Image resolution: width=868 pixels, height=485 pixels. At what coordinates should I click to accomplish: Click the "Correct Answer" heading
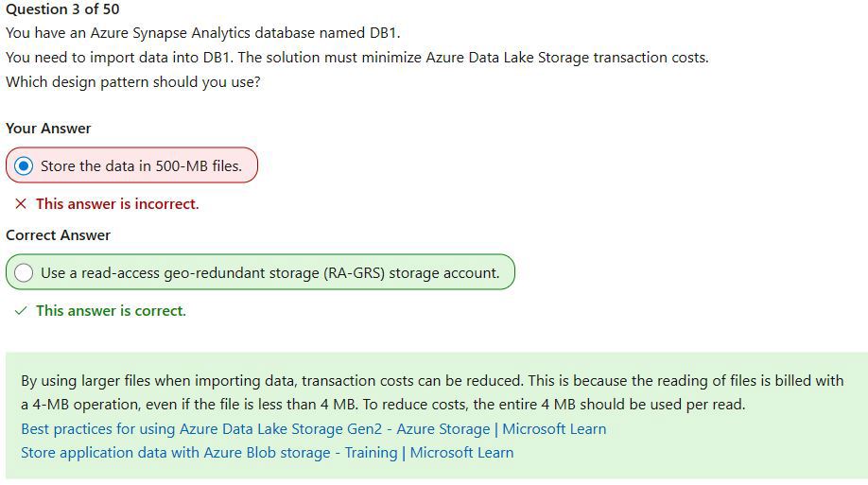tap(58, 235)
